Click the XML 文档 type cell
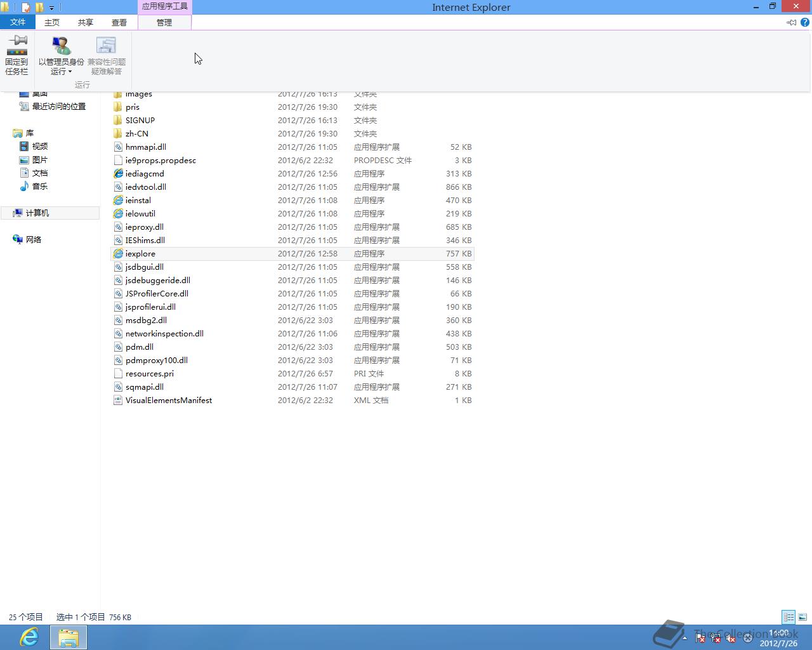The height and width of the screenshot is (650, 812). click(x=371, y=400)
